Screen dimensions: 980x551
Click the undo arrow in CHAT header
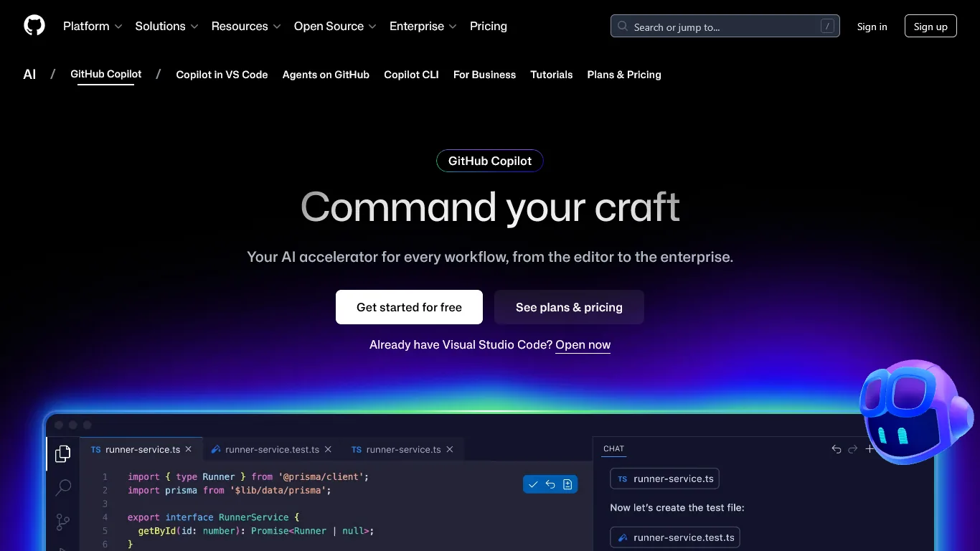[837, 449]
